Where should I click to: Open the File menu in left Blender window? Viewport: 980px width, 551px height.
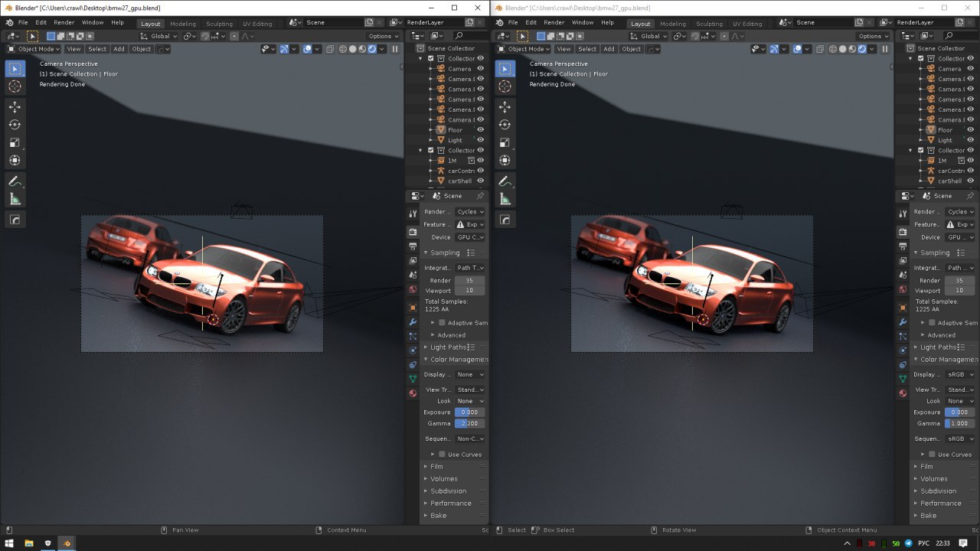click(x=22, y=23)
